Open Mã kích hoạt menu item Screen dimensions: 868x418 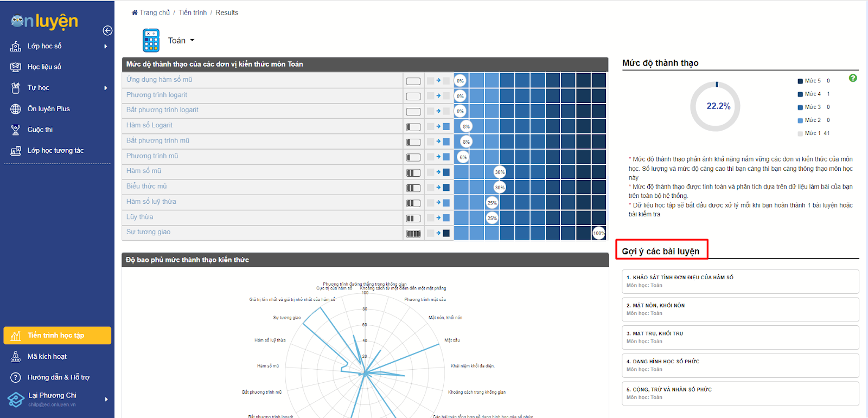pos(57,356)
